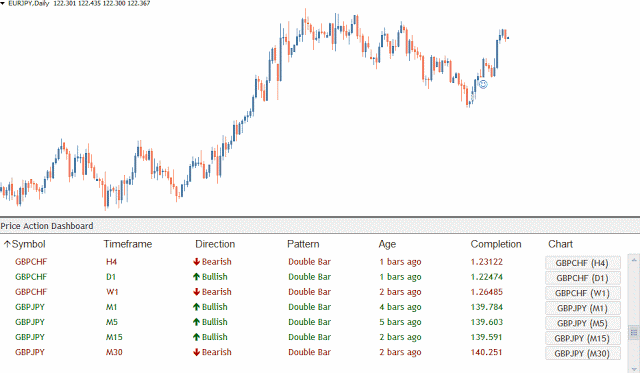640x373 pixels.
Task: Open the GBPJPY (M30) chart button
Action: (582, 354)
